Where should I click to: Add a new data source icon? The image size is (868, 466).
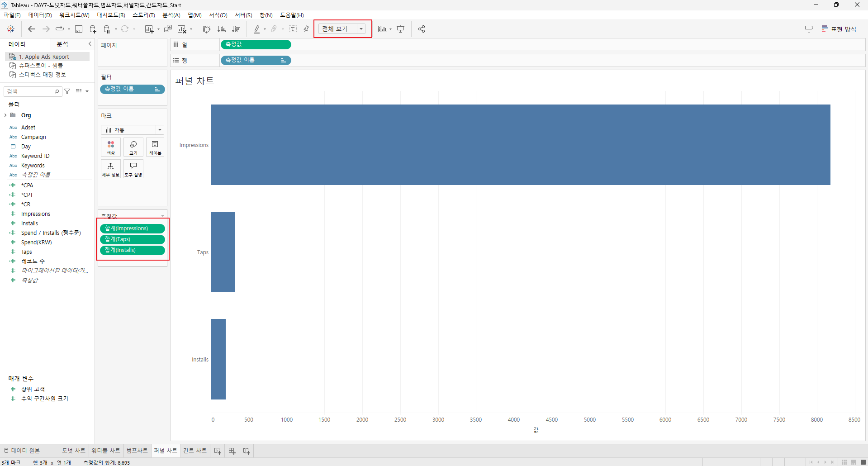pos(93,29)
